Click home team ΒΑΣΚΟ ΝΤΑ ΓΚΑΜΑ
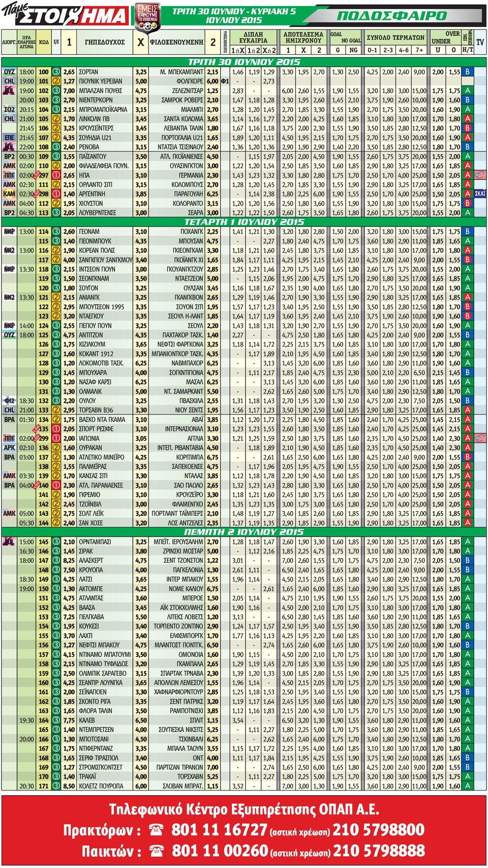Viewport: 488px width, 868px height. (102, 419)
